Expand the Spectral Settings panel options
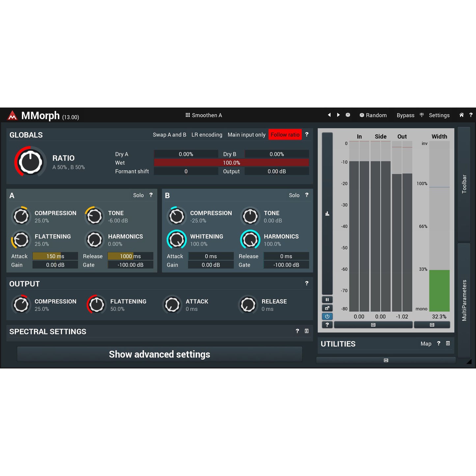The height and width of the screenshot is (476, 476). (x=307, y=331)
